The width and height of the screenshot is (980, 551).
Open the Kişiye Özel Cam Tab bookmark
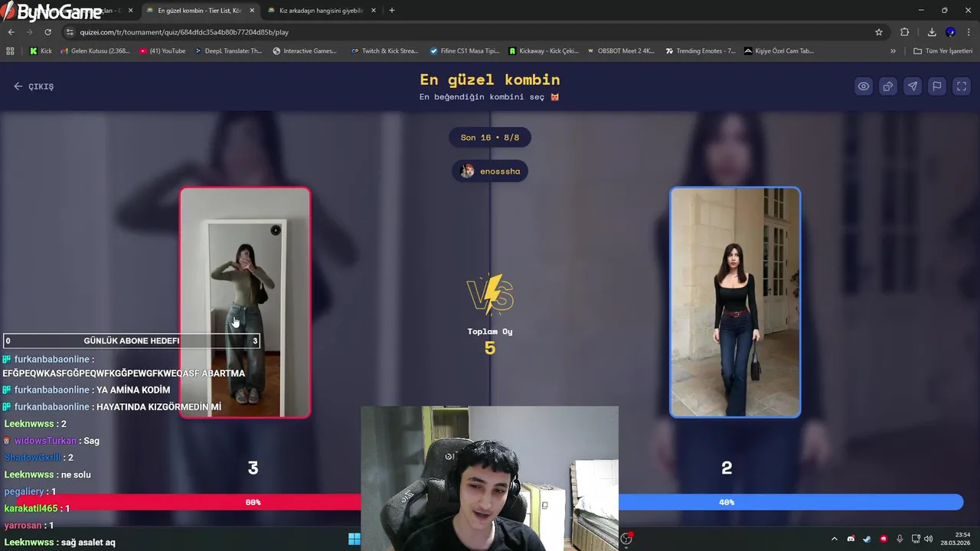click(779, 51)
